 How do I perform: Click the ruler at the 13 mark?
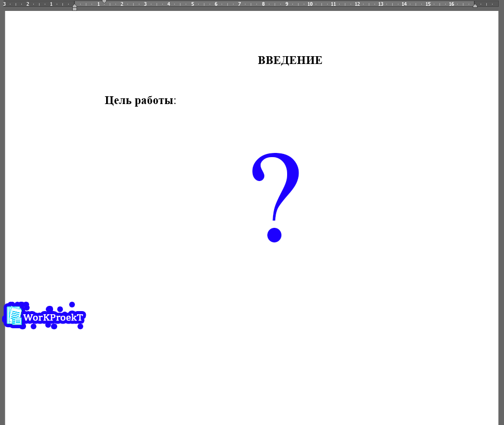tap(381, 4)
